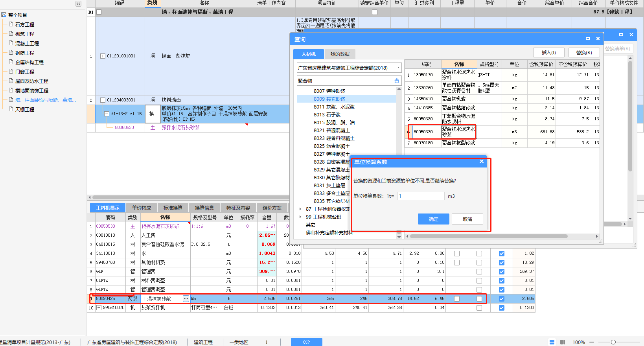Collapse sub-item A1-13-2 *1.15
This screenshot has width=644, height=346.
pos(107,114)
